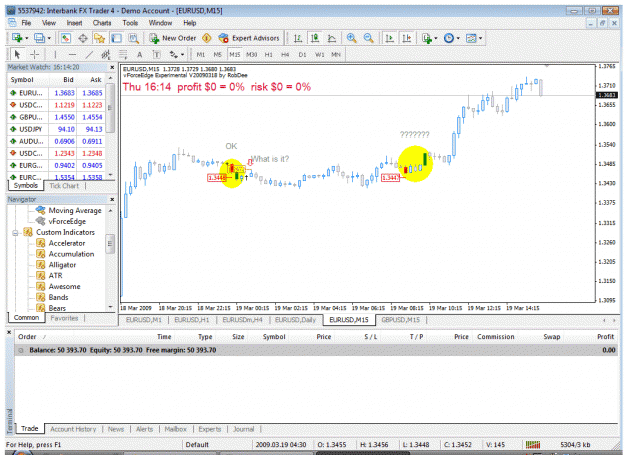Close the Market Watch panel
This screenshot has width=625, height=455.
click(x=112, y=67)
